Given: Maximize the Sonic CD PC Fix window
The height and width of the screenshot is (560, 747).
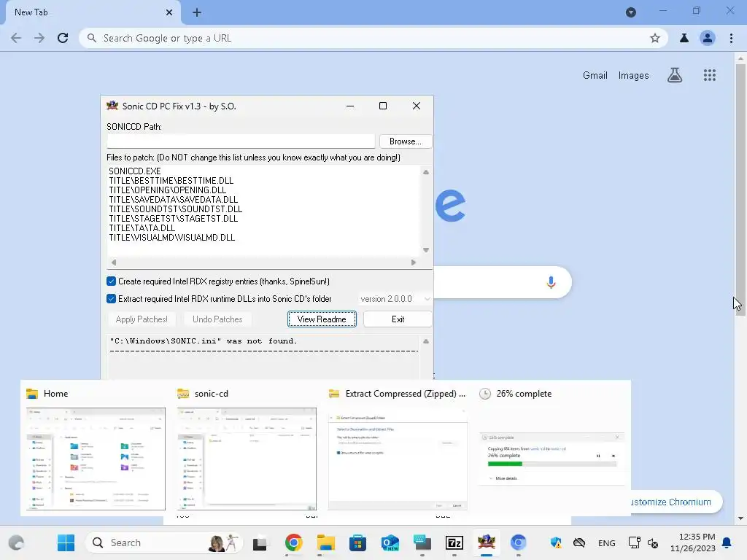Looking at the screenshot, I should point(383,106).
